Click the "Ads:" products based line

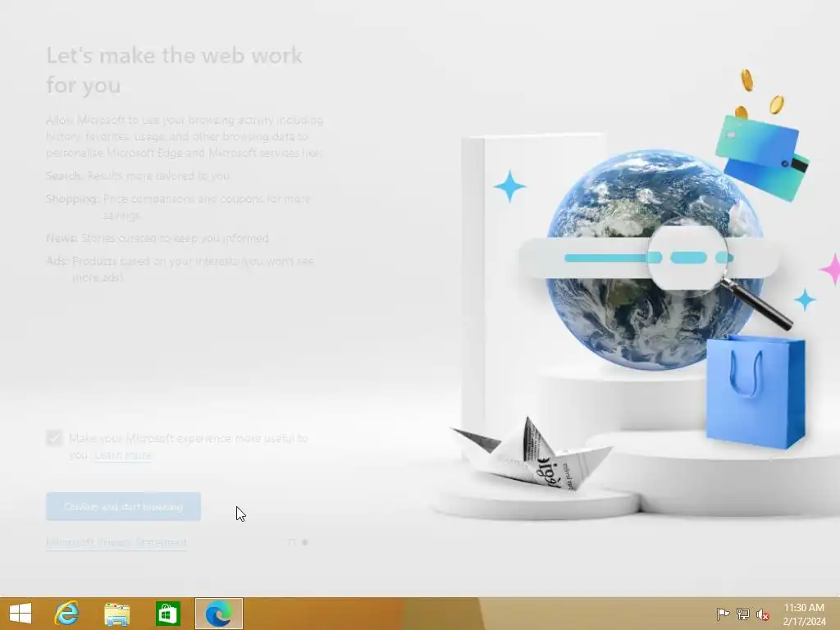tap(180, 269)
